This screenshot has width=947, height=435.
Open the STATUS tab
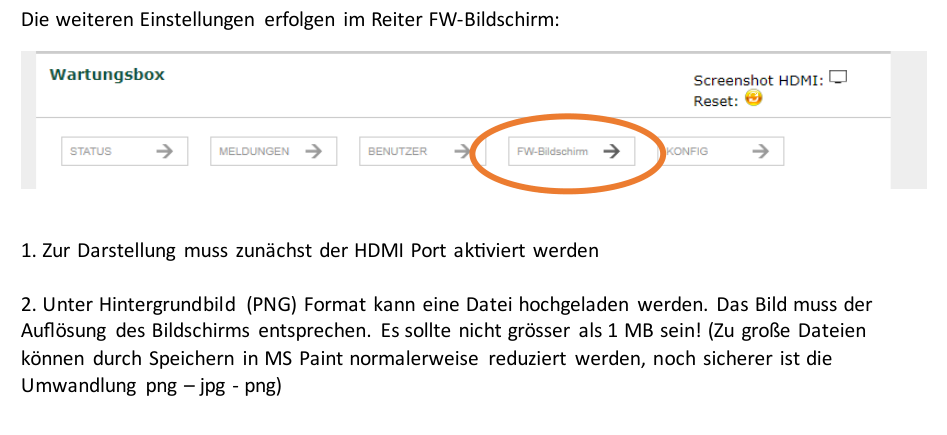click(x=124, y=151)
